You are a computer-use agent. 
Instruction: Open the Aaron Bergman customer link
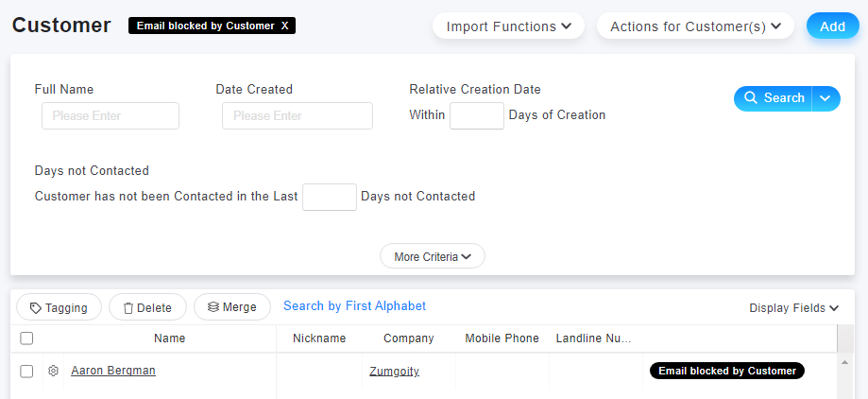coord(113,371)
